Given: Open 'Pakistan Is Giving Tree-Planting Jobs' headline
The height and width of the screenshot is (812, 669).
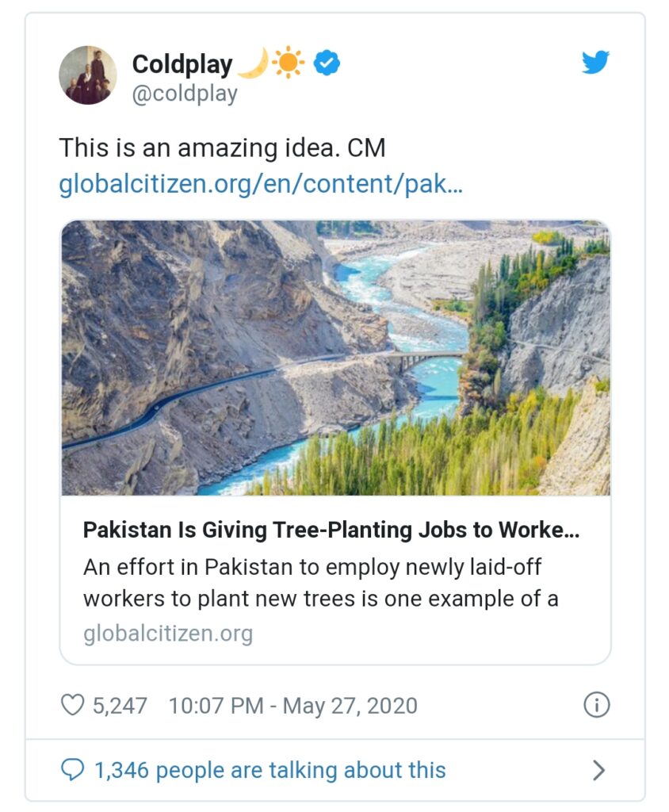Looking at the screenshot, I should click(331, 530).
